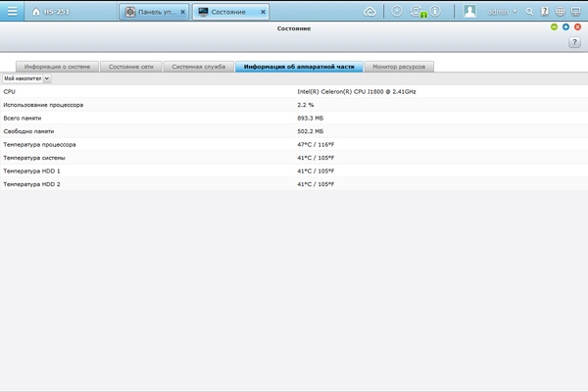Open the external devices disc icon
This screenshot has height=392, width=588.
[396, 11]
